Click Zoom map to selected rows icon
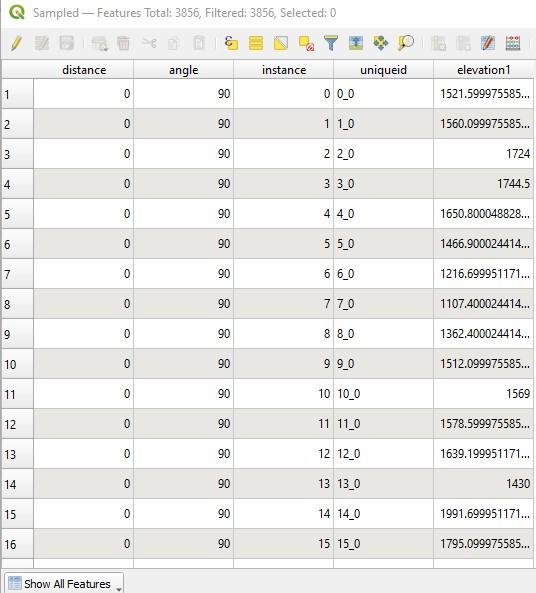 point(406,43)
